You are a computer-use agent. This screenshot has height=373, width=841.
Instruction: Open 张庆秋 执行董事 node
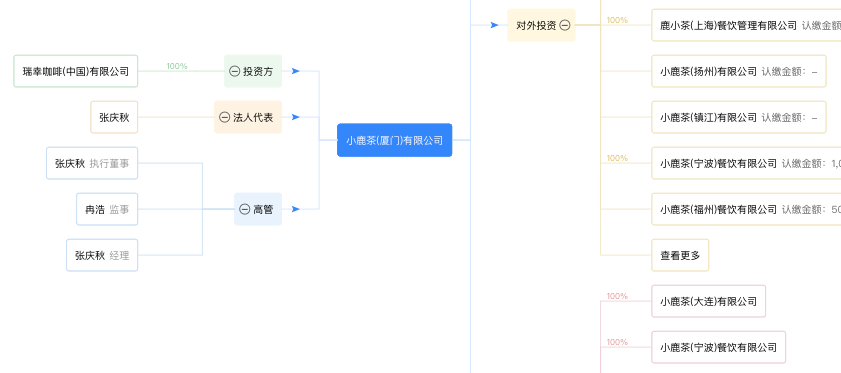[x=92, y=163]
